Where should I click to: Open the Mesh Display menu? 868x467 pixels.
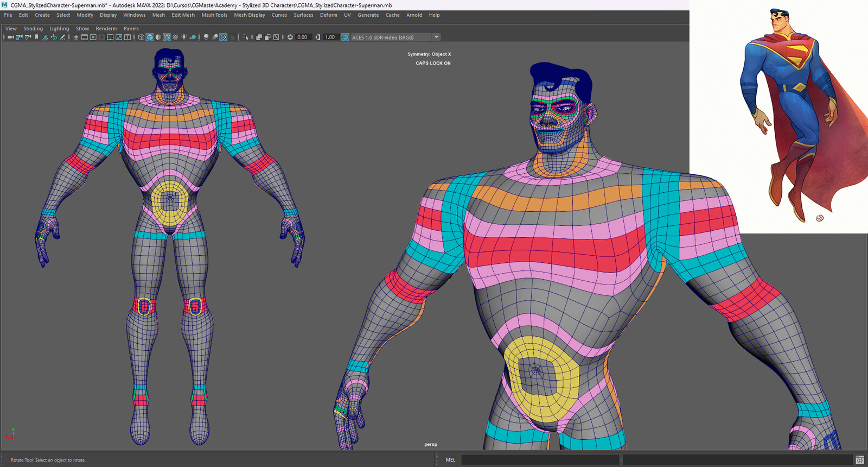pos(250,15)
